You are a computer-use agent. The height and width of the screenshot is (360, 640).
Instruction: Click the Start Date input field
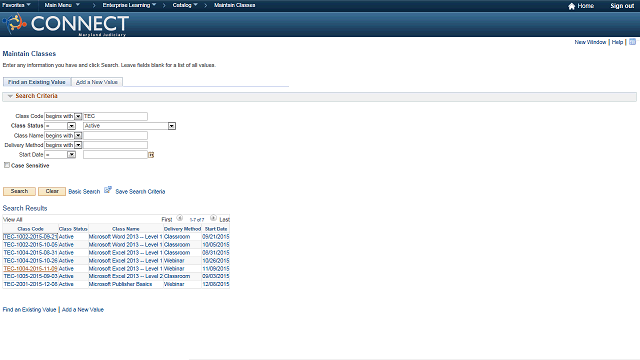[115, 155]
